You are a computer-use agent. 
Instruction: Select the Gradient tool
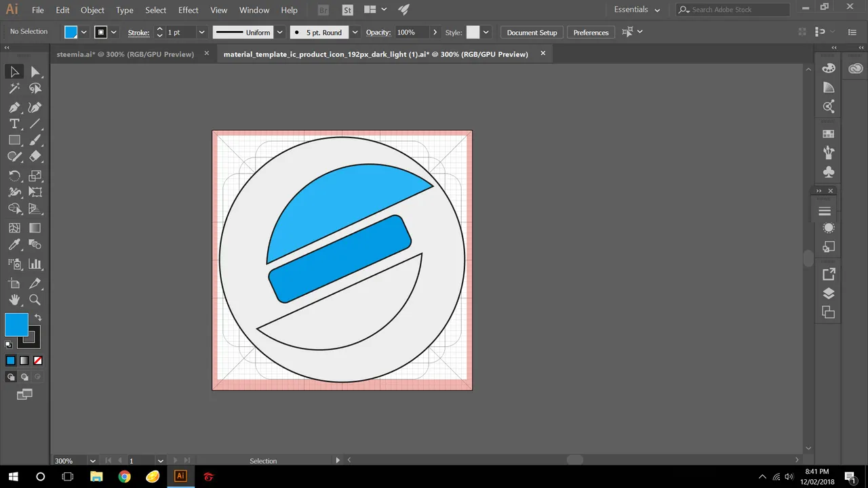click(x=35, y=228)
